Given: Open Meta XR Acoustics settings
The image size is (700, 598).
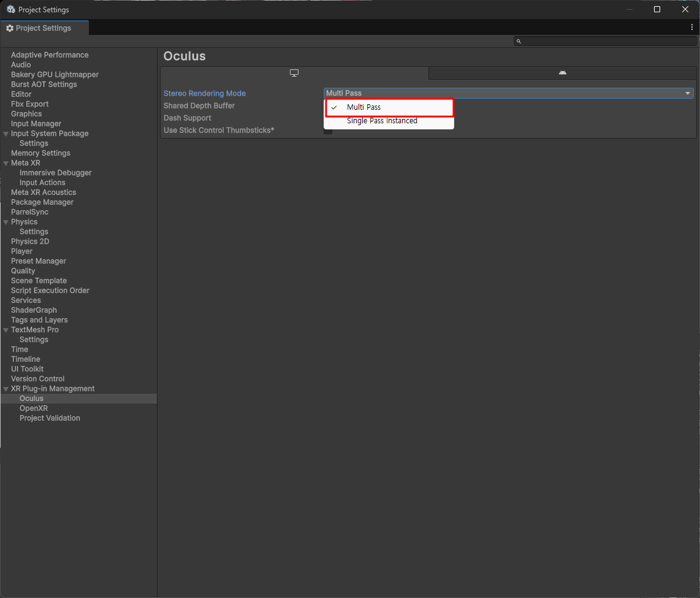Looking at the screenshot, I should tap(44, 193).
